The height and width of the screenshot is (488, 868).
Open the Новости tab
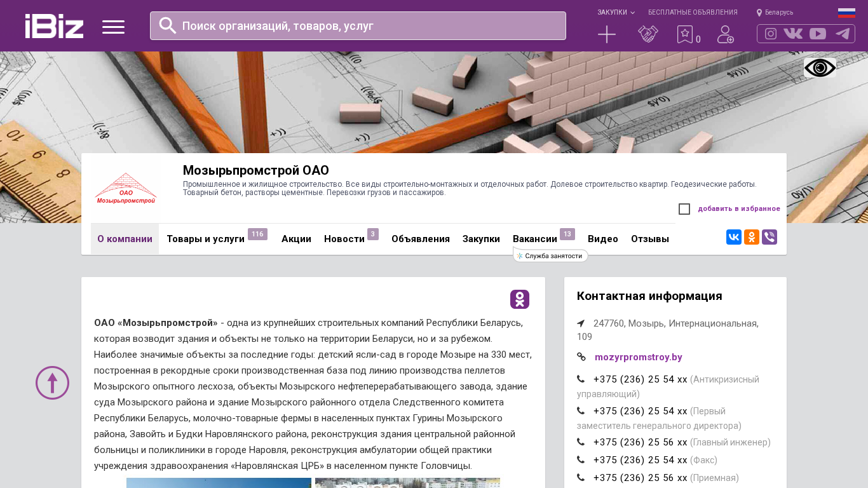click(x=344, y=239)
